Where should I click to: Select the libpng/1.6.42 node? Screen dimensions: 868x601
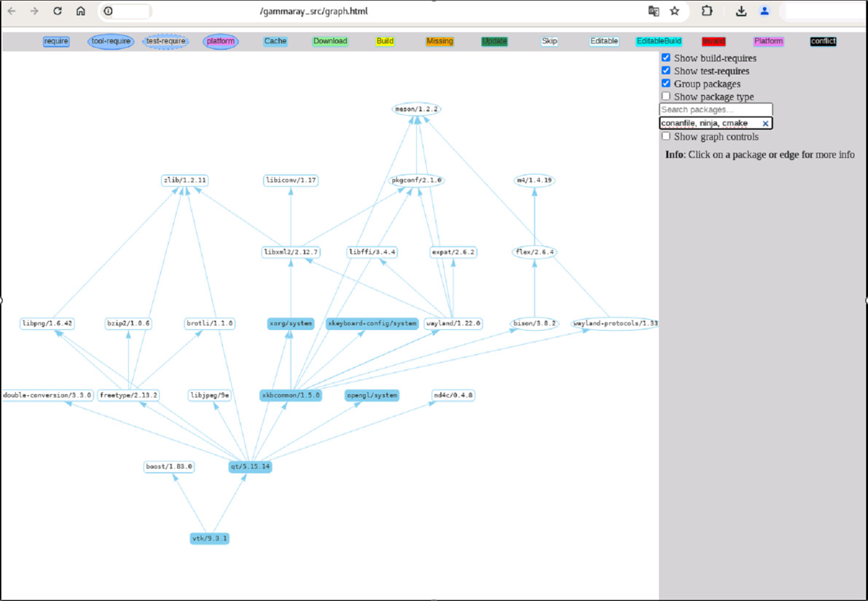tap(47, 323)
